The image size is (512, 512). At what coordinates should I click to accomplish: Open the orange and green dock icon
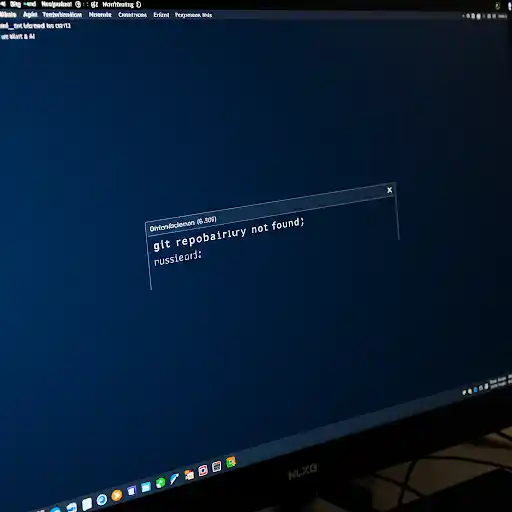231,462
